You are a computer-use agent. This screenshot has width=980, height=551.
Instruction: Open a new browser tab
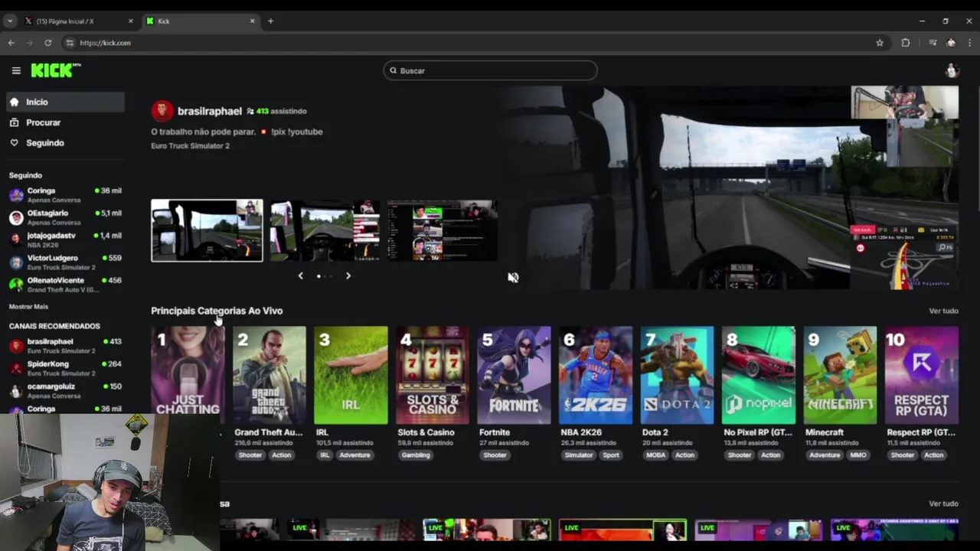[270, 21]
